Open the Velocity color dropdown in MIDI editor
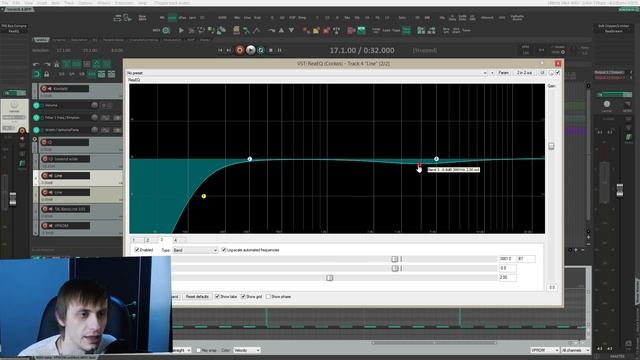This screenshot has width=640, height=360. pos(247,350)
